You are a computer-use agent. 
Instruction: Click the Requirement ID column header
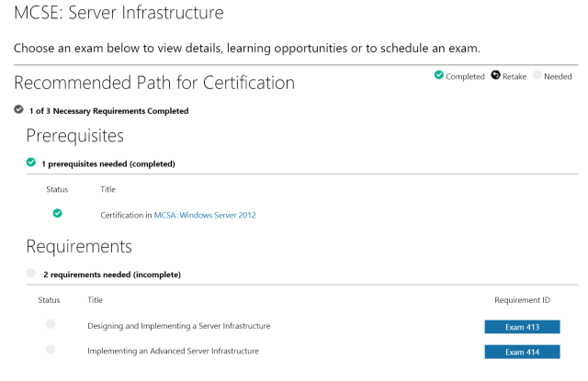[x=522, y=299]
